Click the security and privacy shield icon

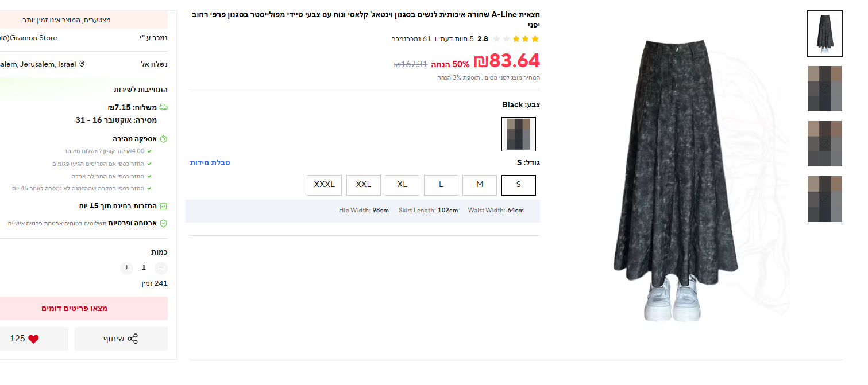163,223
